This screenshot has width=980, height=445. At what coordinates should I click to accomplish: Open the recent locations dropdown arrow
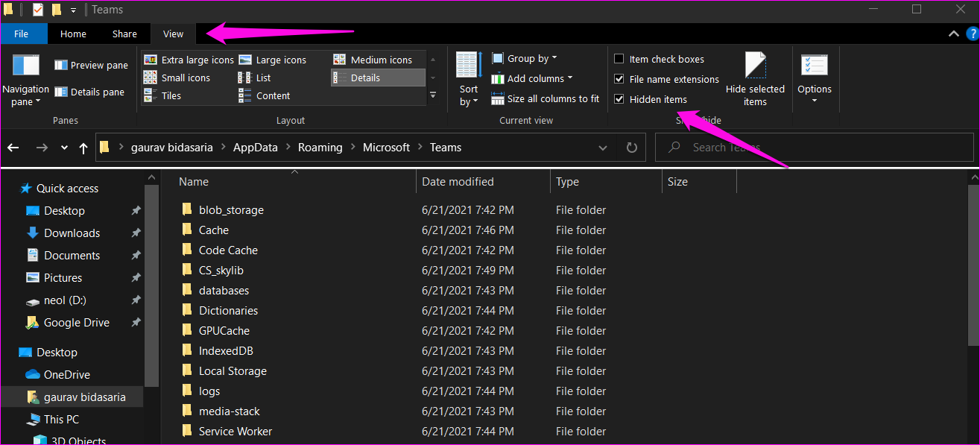[x=65, y=148]
